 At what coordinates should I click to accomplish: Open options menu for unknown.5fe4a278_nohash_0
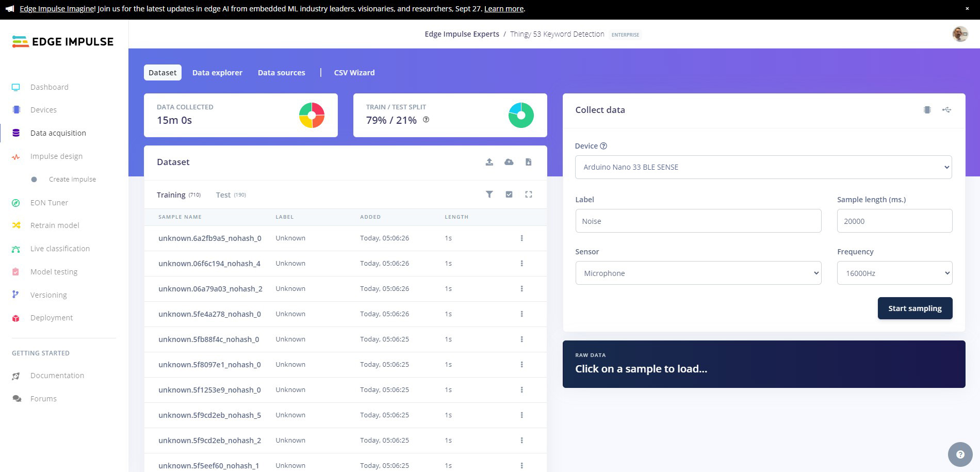(521, 314)
